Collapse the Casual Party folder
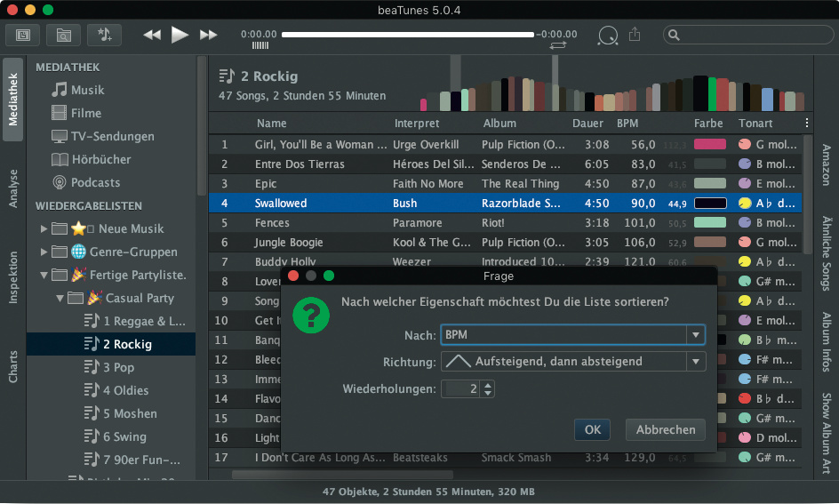839x504 pixels. [60, 299]
